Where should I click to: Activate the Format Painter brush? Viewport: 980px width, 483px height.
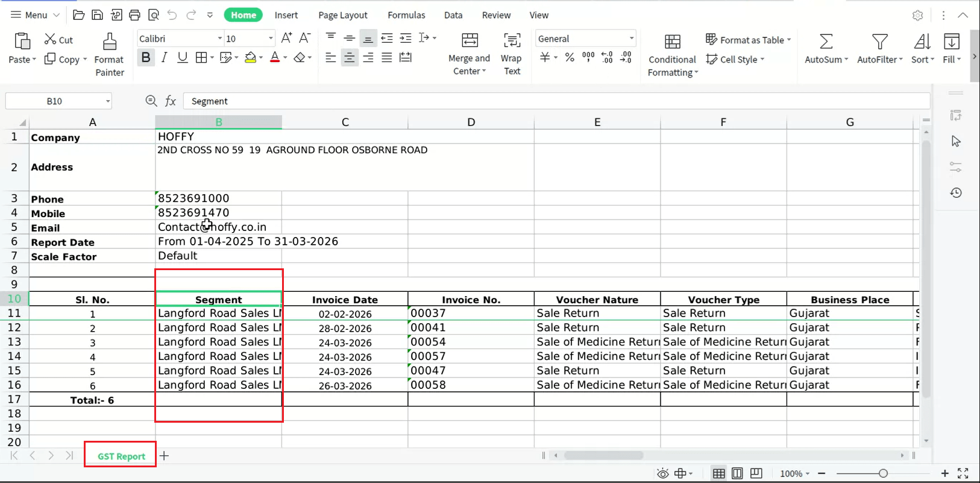point(110,42)
